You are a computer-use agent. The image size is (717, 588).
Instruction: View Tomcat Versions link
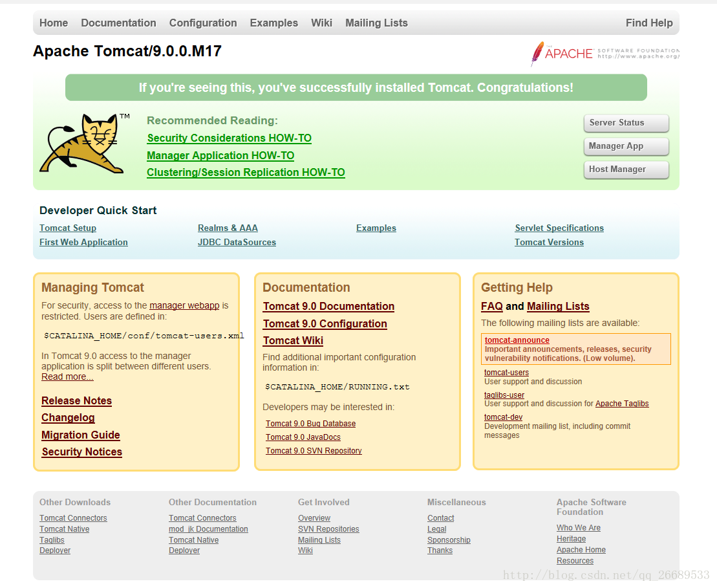pos(549,242)
